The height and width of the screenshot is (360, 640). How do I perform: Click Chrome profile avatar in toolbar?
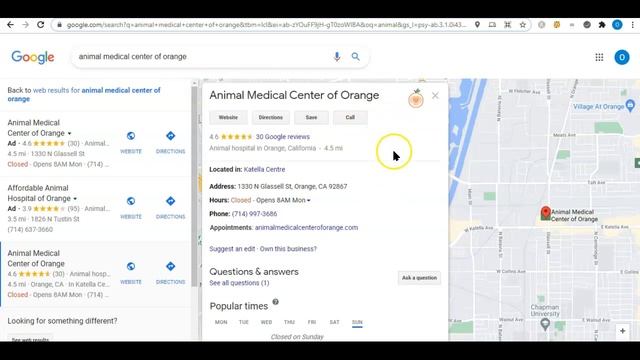click(617, 25)
